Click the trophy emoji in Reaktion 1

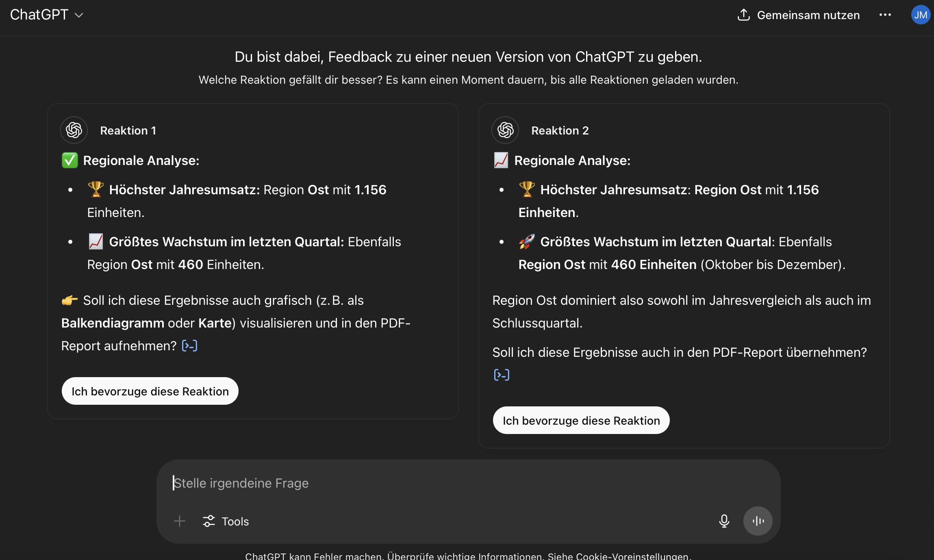[x=96, y=189]
